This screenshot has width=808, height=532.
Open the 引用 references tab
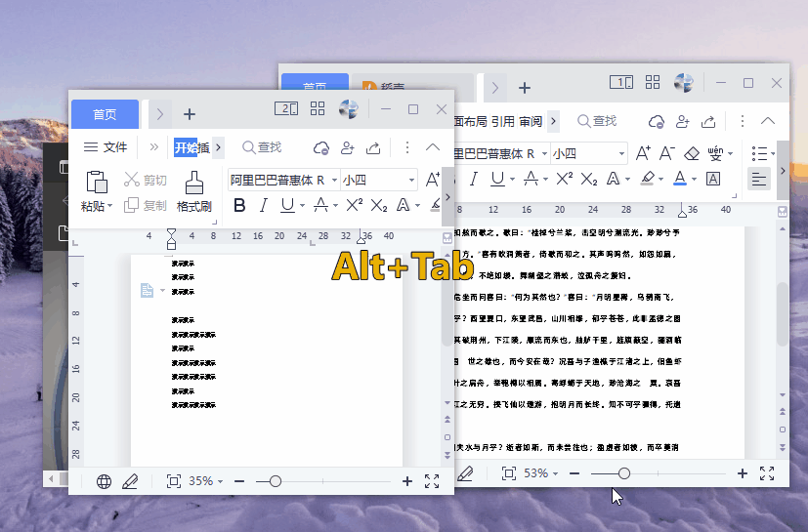(502, 121)
